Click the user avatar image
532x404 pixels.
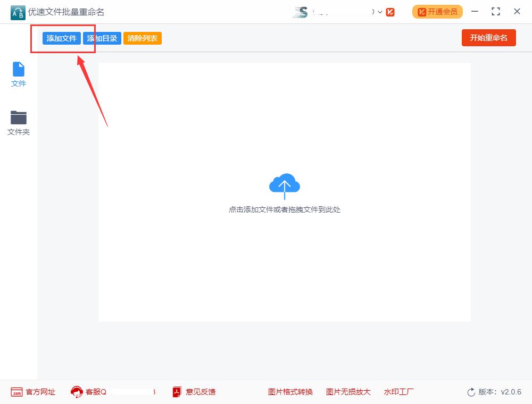[301, 11]
